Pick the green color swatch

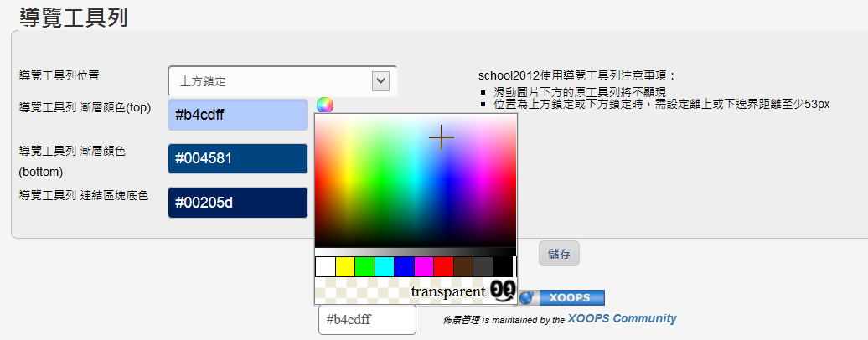click(364, 266)
